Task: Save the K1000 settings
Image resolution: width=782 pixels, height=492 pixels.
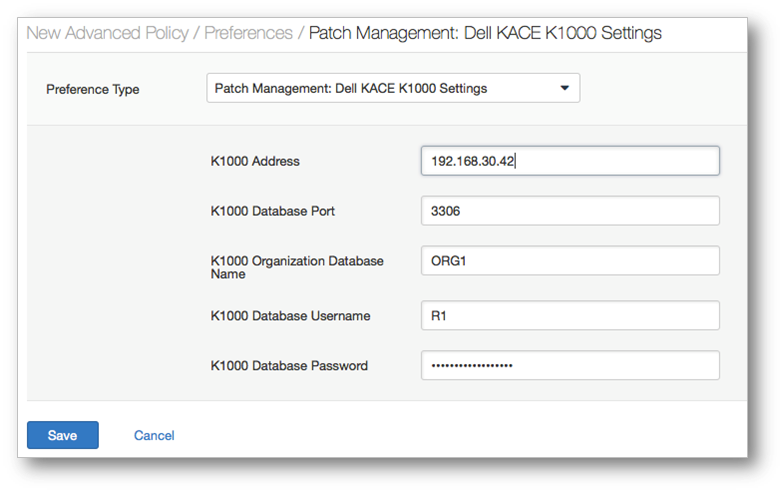Action: 63,435
